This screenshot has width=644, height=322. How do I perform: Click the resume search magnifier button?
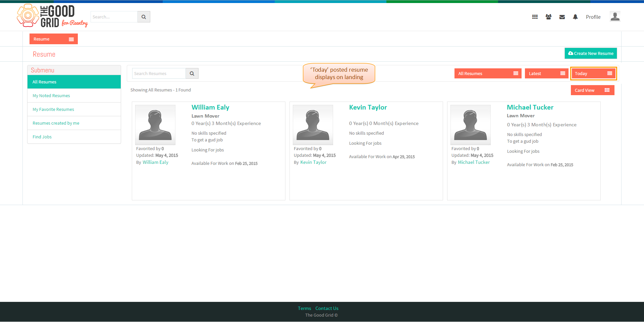[x=192, y=73]
